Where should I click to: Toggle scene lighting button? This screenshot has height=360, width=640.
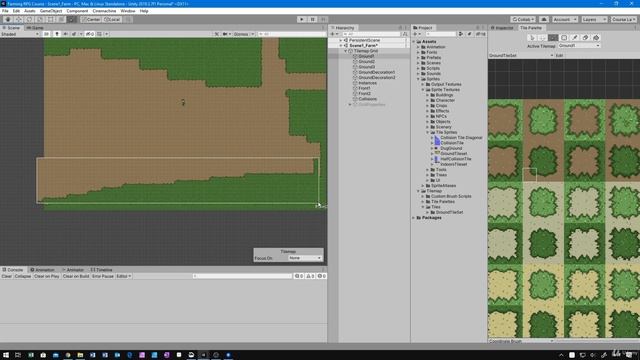[57, 34]
